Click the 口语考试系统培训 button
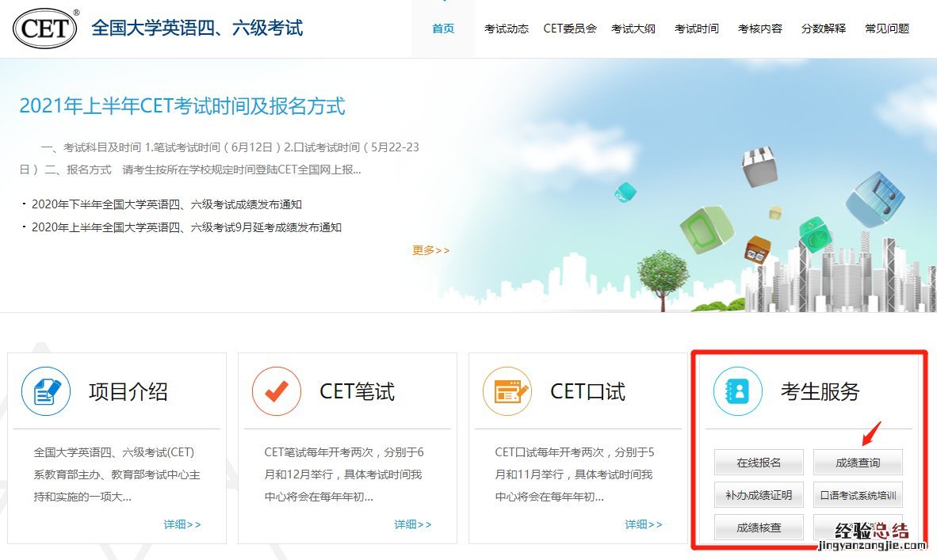 (858, 496)
